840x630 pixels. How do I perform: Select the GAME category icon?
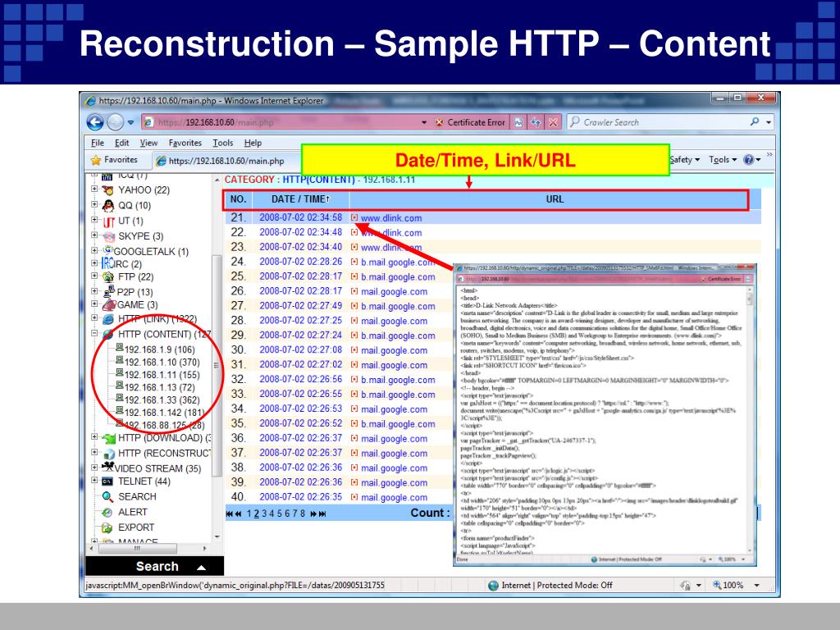click(x=109, y=305)
